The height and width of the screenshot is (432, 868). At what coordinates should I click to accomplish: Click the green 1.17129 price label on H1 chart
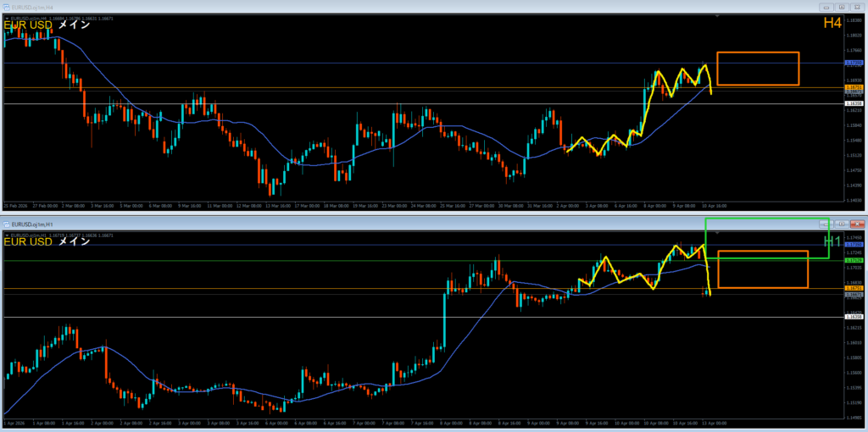pos(854,260)
